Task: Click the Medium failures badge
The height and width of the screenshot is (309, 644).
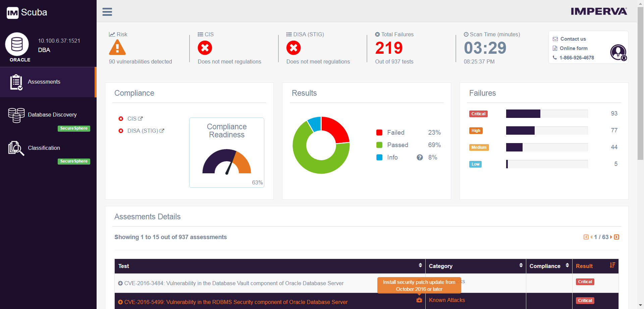Action: [x=479, y=147]
